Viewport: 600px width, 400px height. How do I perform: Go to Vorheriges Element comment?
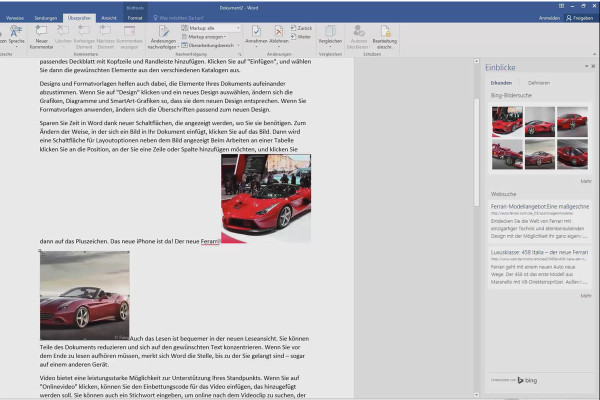pos(84,31)
